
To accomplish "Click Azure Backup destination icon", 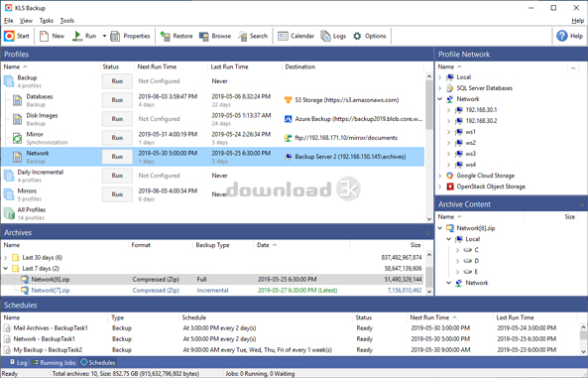I will pyautogui.click(x=288, y=119).
